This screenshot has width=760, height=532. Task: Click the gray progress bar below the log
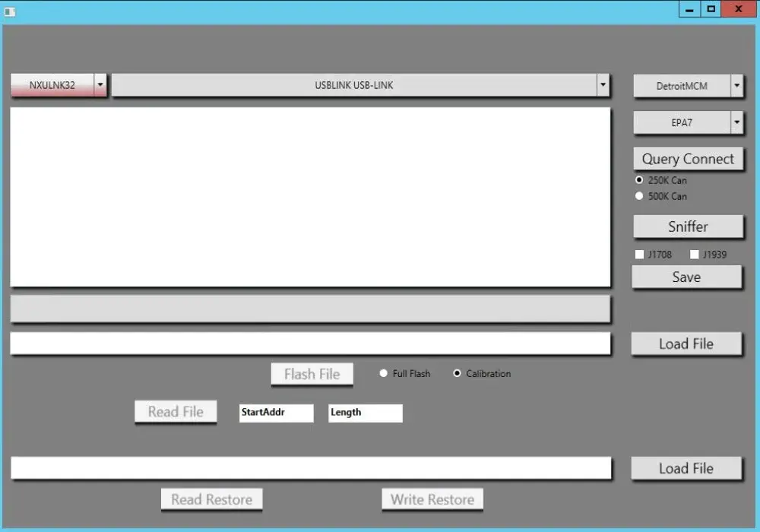tap(310, 309)
